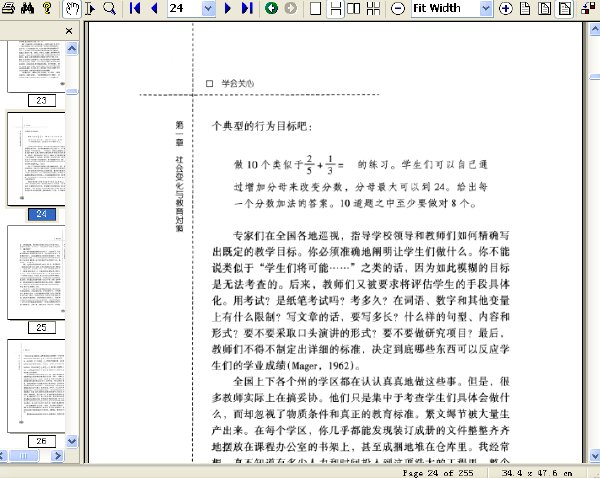Switch to facing pages layout
The height and width of the screenshot is (478, 600).
coord(354,8)
